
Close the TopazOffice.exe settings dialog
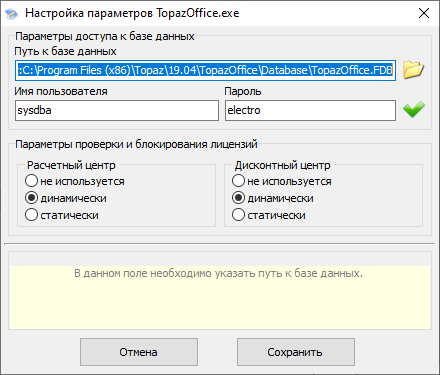pyautogui.click(x=424, y=13)
